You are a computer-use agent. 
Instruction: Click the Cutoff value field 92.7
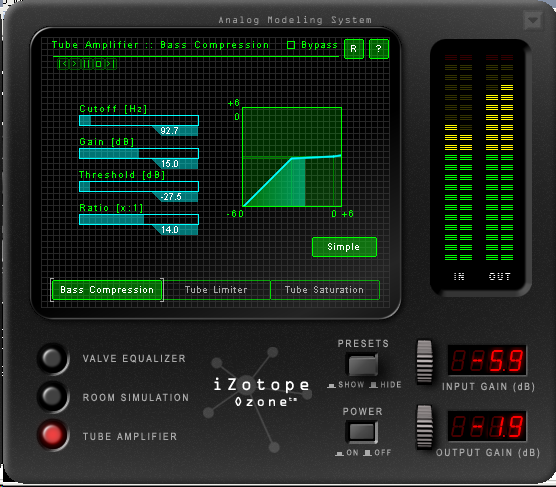(175, 131)
